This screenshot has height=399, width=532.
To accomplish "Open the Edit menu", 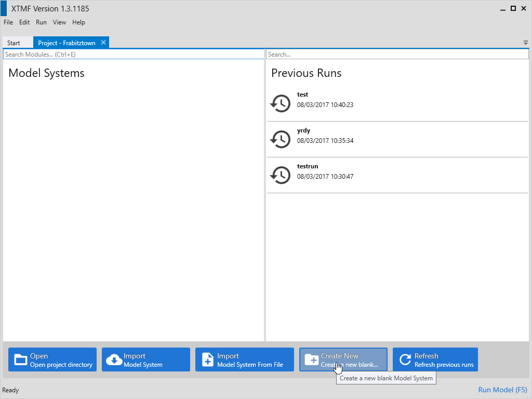I will pyautogui.click(x=24, y=22).
